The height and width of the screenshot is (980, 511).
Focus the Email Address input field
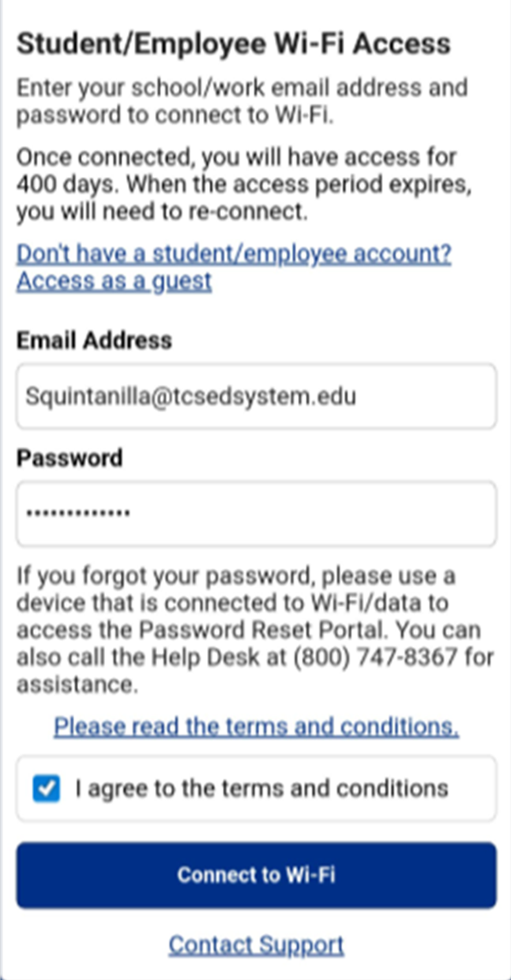(256, 396)
